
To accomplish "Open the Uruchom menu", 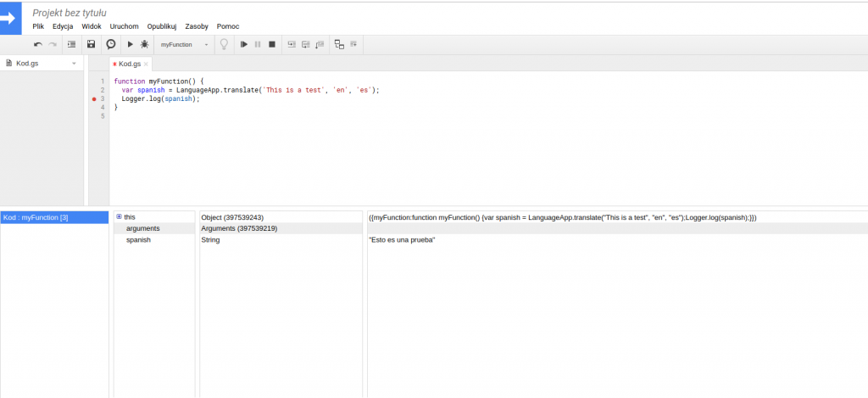I will pos(124,26).
